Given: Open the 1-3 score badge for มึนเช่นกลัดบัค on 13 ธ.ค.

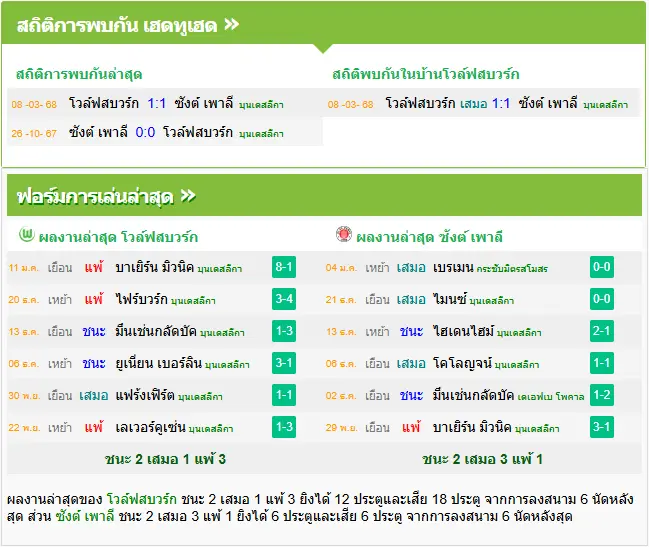Looking at the screenshot, I should [284, 331].
